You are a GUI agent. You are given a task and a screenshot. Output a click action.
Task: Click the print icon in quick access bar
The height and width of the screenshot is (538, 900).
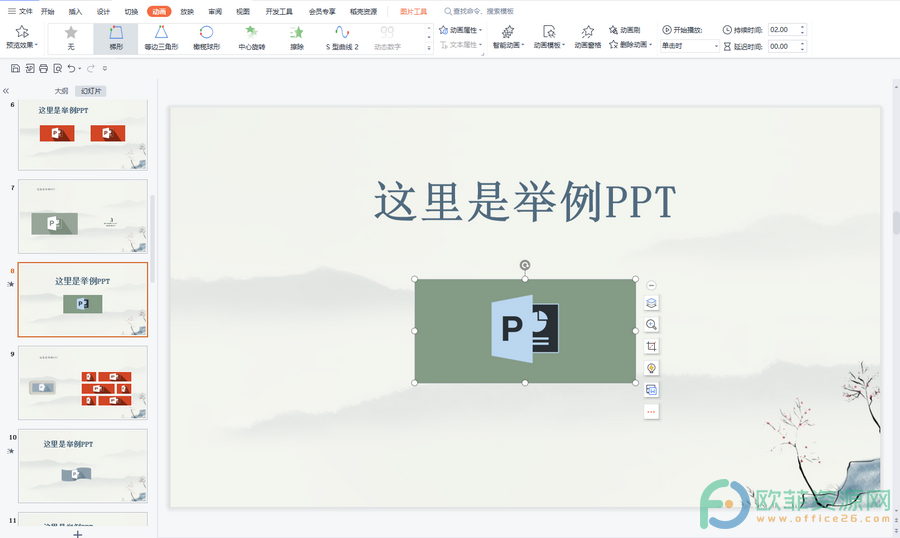[x=44, y=68]
